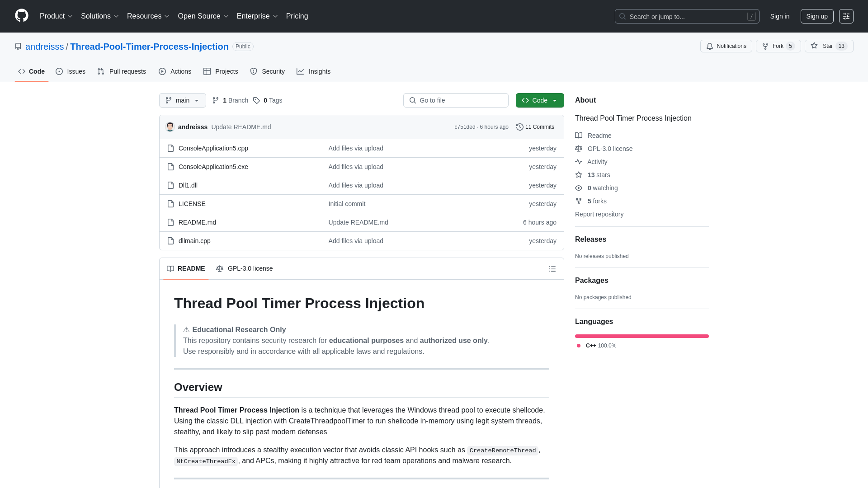This screenshot has height=488, width=868.
Task: Open latest commit 'Update README.md' in header
Action: pos(241,127)
